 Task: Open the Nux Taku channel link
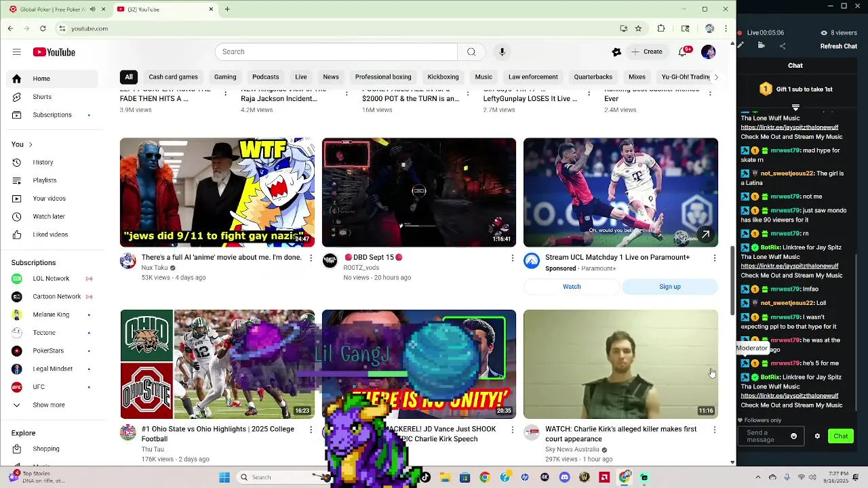[x=155, y=268]
